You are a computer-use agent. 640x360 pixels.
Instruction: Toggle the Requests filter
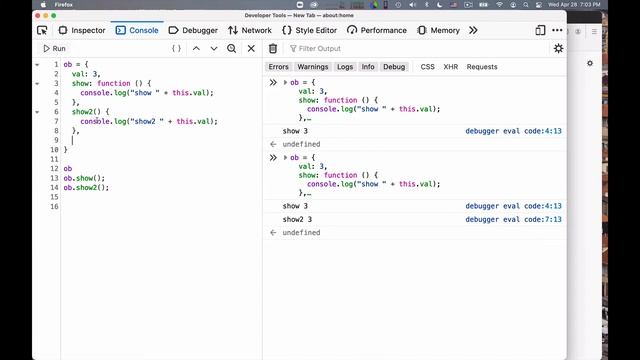[482, 67]
